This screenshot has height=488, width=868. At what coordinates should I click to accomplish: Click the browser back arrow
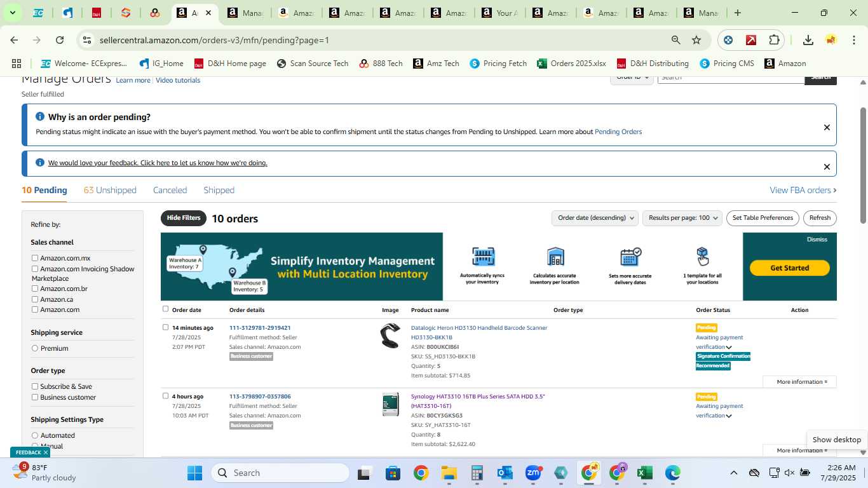coord(14,40)
